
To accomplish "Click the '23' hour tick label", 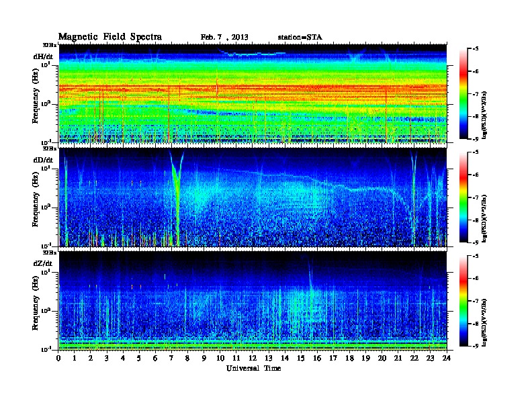I will tap(430, 358).
